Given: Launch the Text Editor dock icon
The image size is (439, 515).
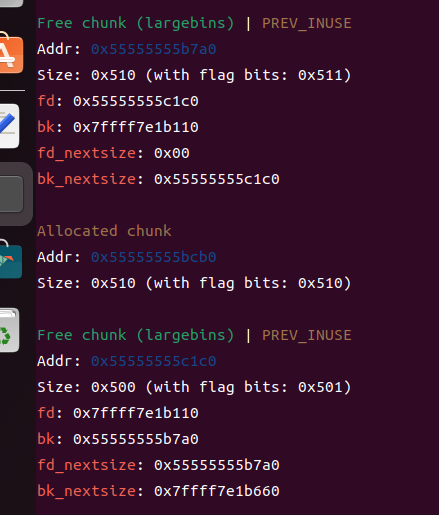Looking at the screenshot, I should tap(9, 126).
